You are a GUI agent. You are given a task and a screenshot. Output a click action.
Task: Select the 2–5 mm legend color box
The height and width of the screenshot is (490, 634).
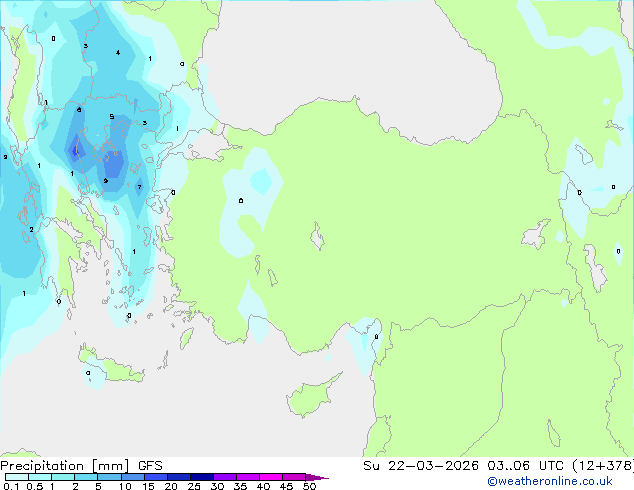(86, 477)
